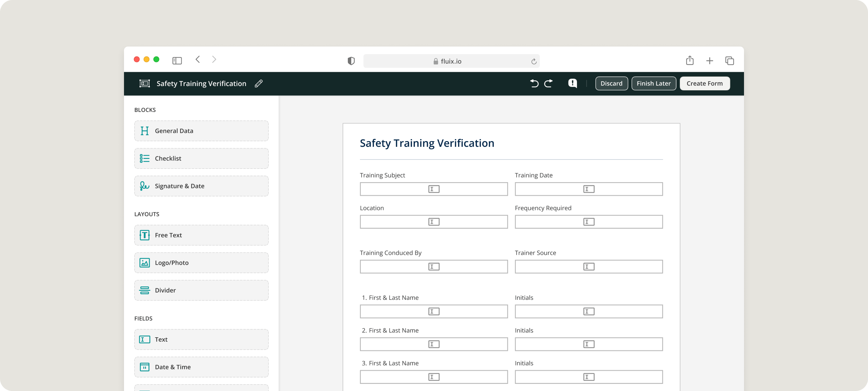Click the browser share icon

(689, 61)
